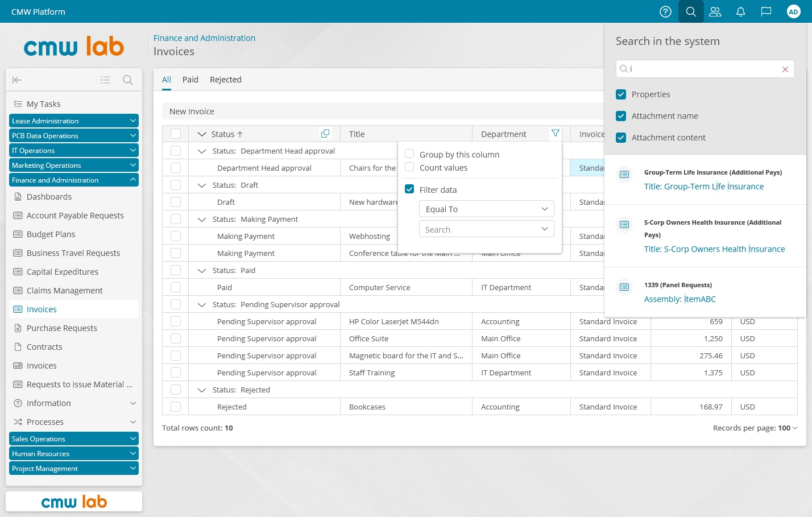Open Business Travel Requests
The image size is (812, 517).
74,253
